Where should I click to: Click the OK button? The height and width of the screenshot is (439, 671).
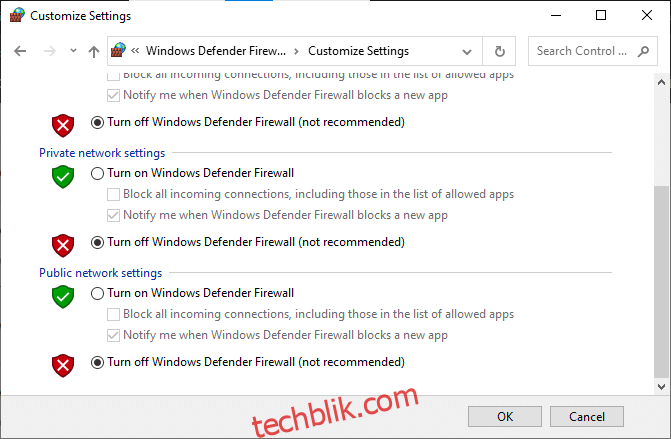coord(505,417)
